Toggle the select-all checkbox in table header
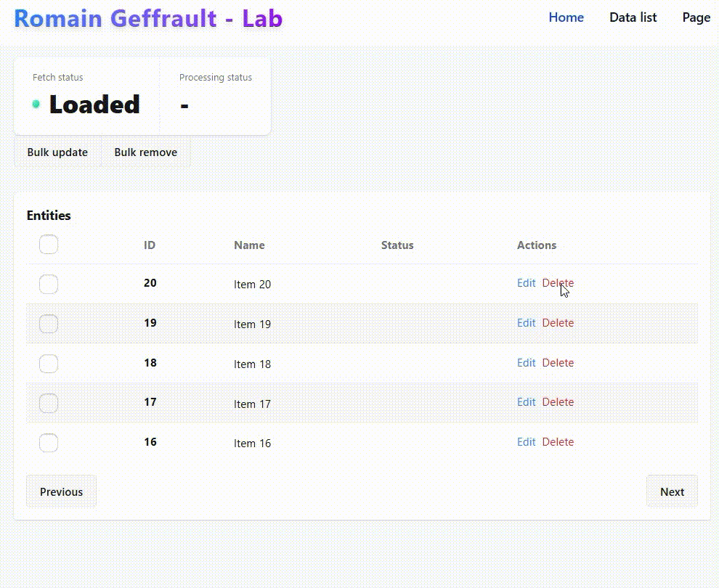Image resolution: width=719 pixels, height=588 pixels. [49, 245]
